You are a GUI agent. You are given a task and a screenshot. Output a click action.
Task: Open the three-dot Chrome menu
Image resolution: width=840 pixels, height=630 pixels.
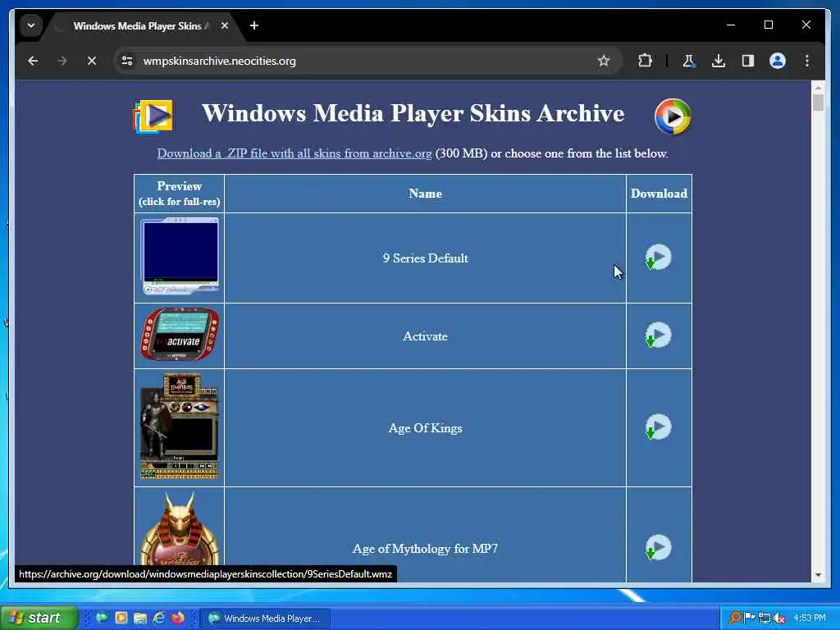point(807,61)
